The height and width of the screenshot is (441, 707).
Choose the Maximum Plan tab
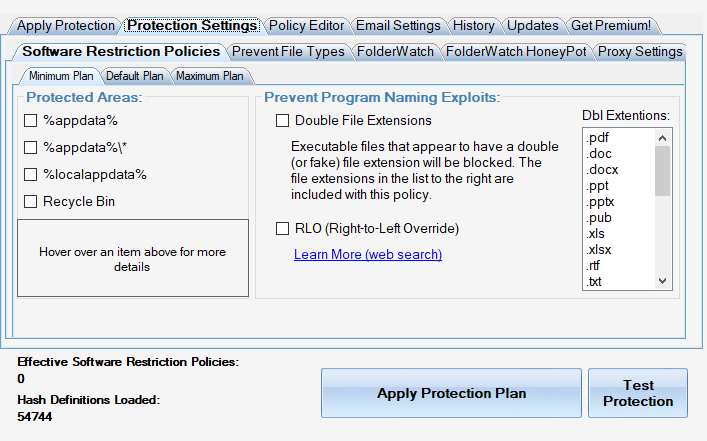point(211,75)
